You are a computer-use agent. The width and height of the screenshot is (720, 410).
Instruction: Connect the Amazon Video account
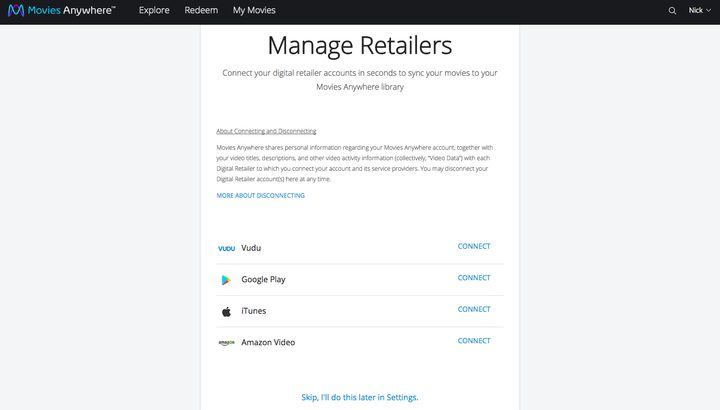pyautogui.click(x=474, y=341)
